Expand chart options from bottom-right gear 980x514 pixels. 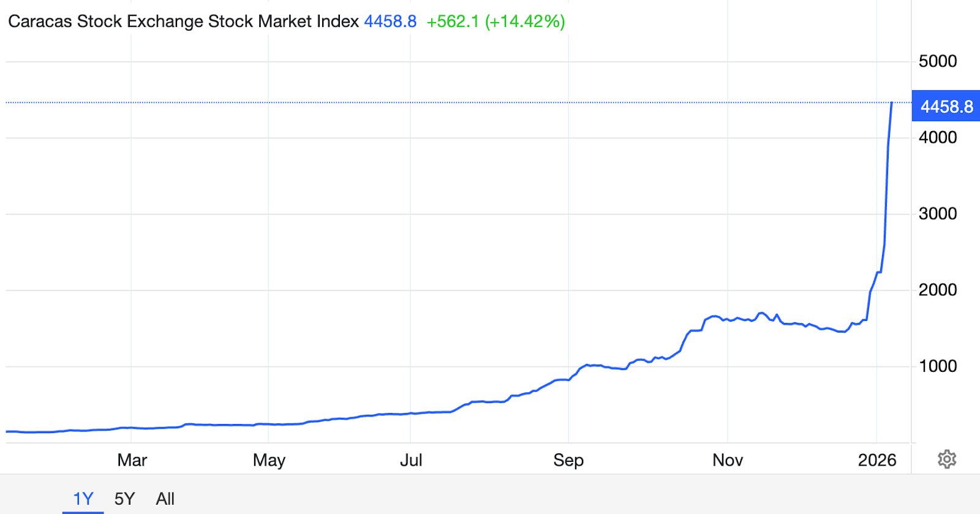click(x=946, y=458)
